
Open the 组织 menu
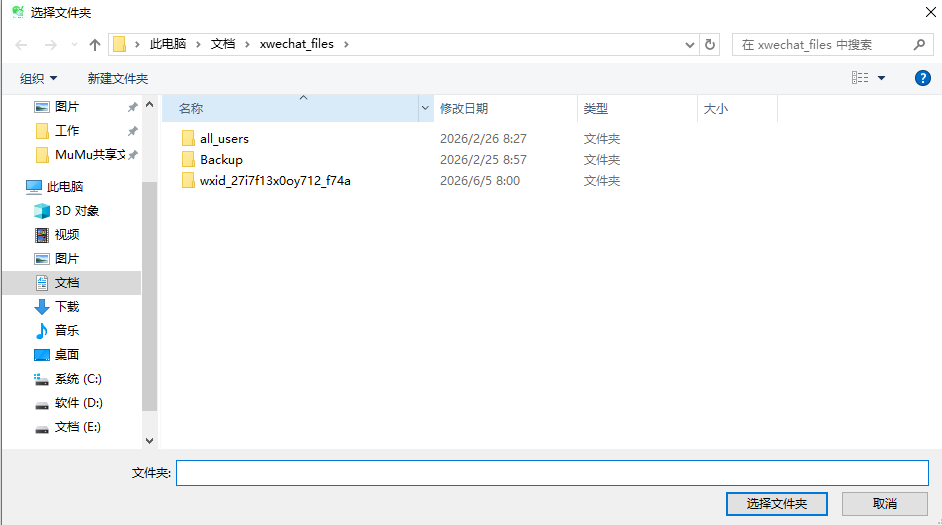click(38, 79)
